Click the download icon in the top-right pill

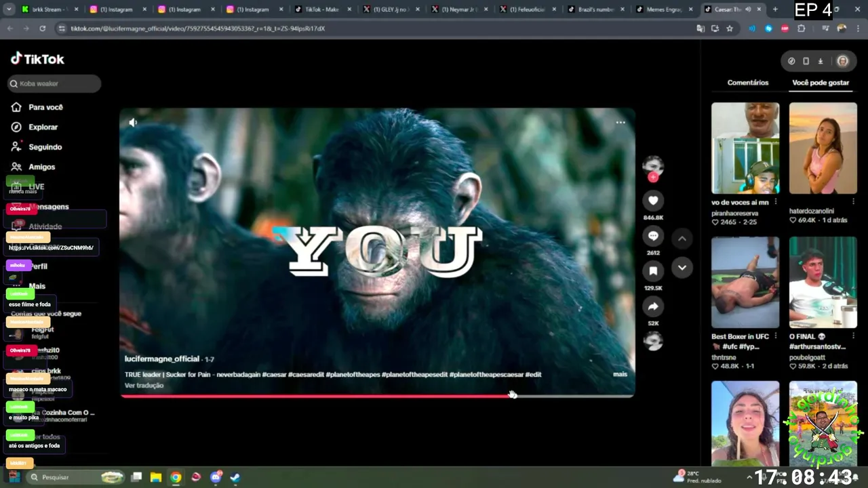click(820, 61)
